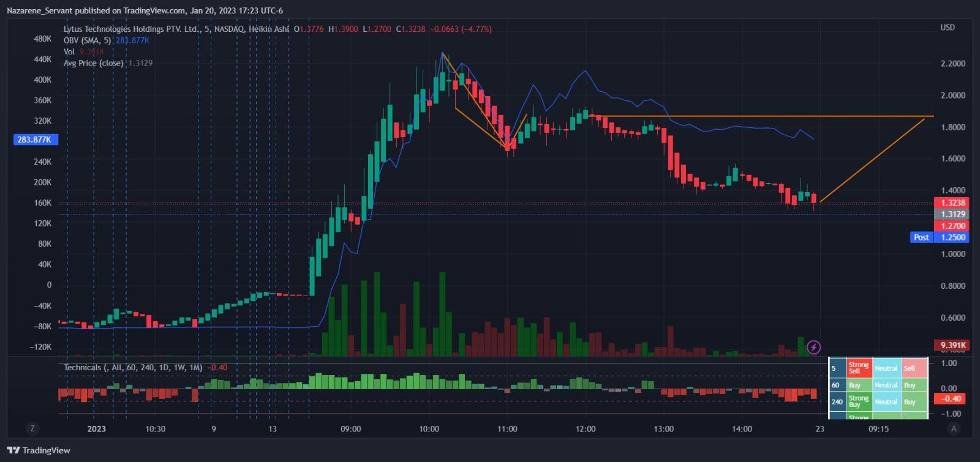980x462 pixels.
Task: Select the Vol indicator label
Action: (x=69, y=52)
